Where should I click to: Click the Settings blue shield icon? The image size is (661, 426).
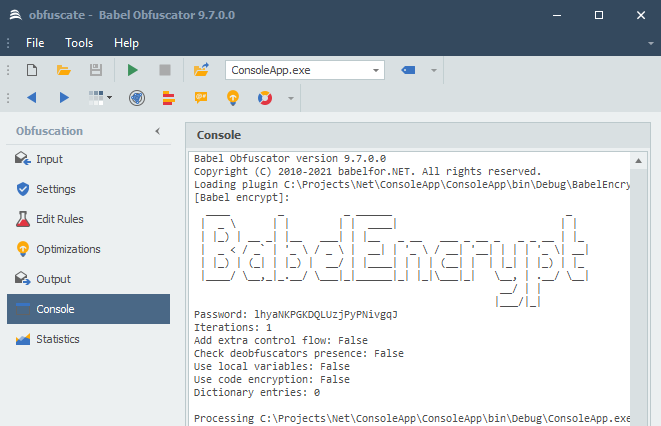click(23, 189)
